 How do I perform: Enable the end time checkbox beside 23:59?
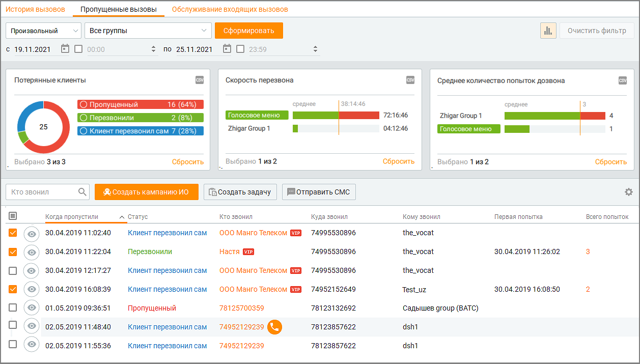(240, 49)
